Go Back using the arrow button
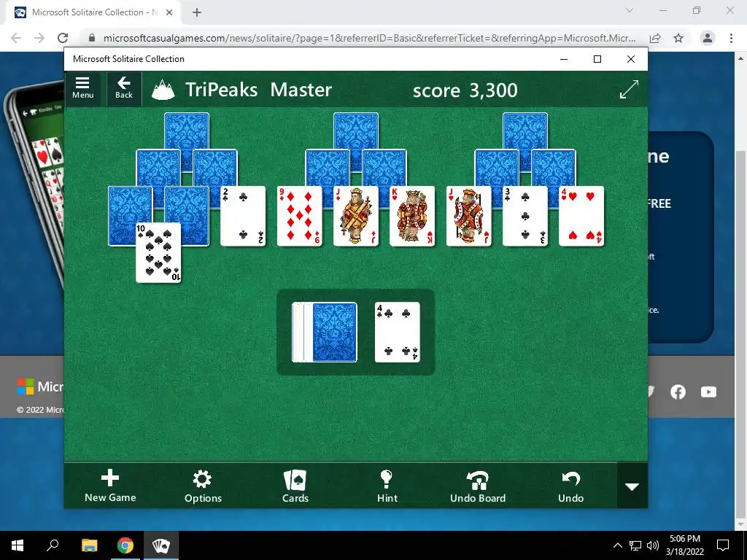The width and height of the screenshot is (747, 560). coord(124,88)
